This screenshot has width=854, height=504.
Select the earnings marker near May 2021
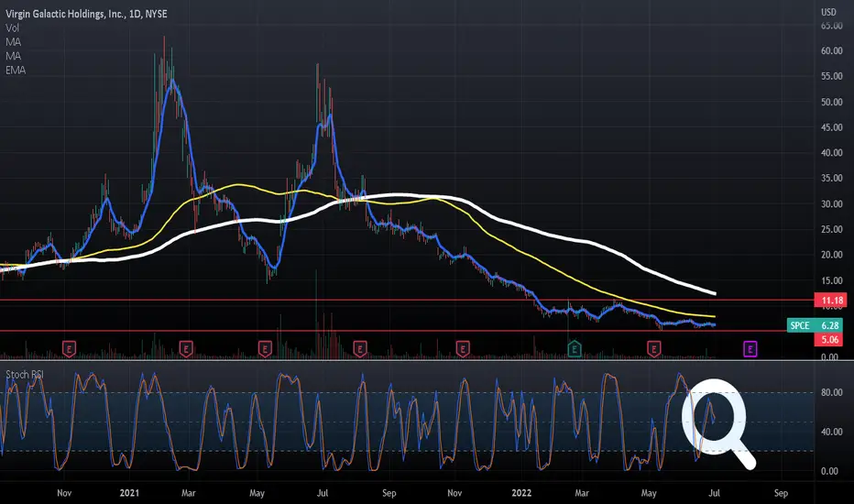265,349
